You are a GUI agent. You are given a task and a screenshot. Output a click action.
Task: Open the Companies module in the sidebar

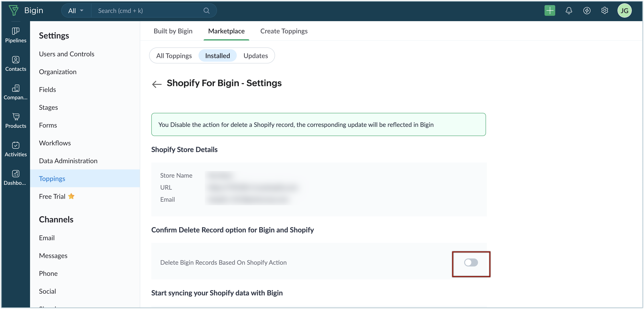[16, 92]
